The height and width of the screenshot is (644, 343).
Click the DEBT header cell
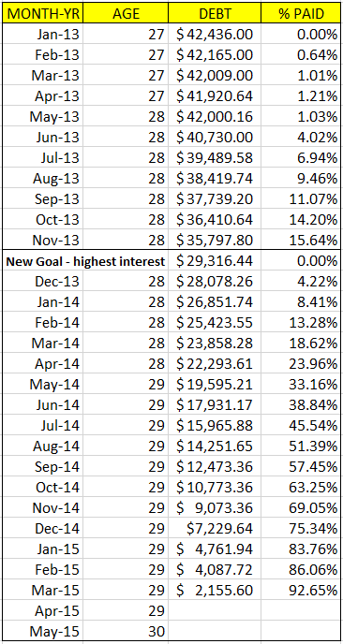coord(215,13)
